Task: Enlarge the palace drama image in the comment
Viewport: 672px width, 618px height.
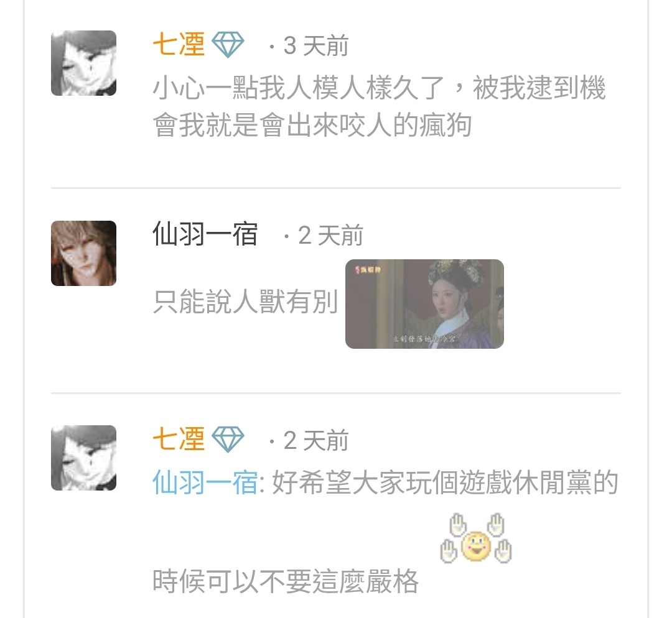Action: (x=424, y=303)
